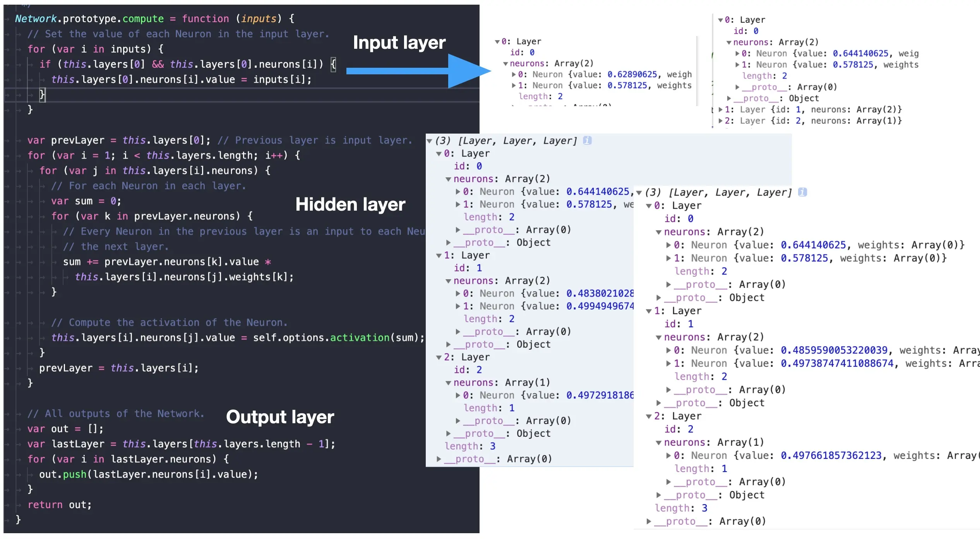Click the Hidden layer heading text

(x=350, y=204)
